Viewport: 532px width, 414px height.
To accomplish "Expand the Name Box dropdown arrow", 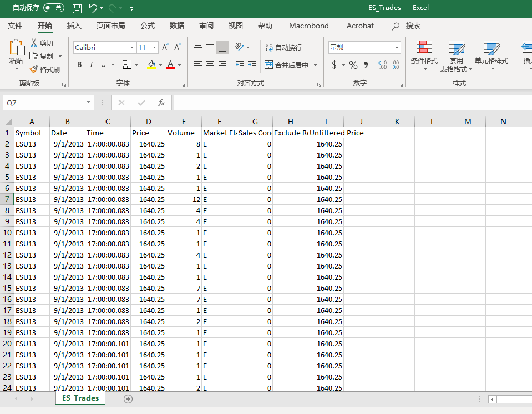I will pyautogui.click(x=89, y=103).
